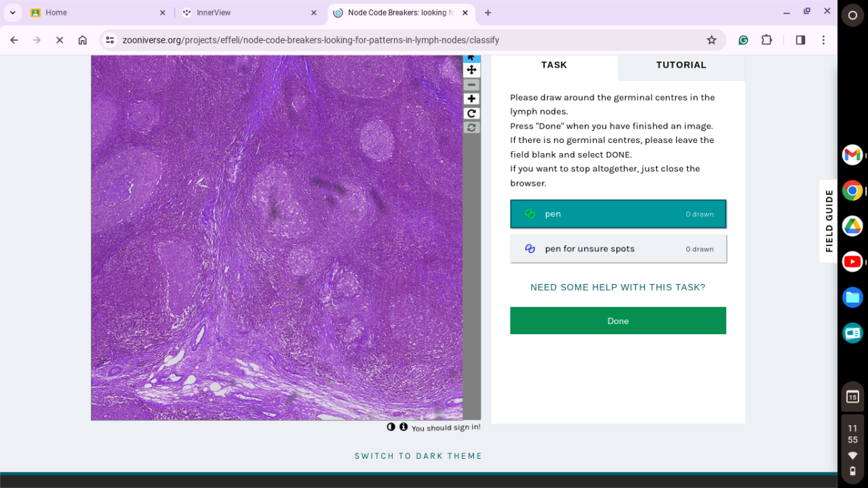Open the FIELD GUIDE side tab
This screenshot has width=868, height=488.
tap(829, 221)
